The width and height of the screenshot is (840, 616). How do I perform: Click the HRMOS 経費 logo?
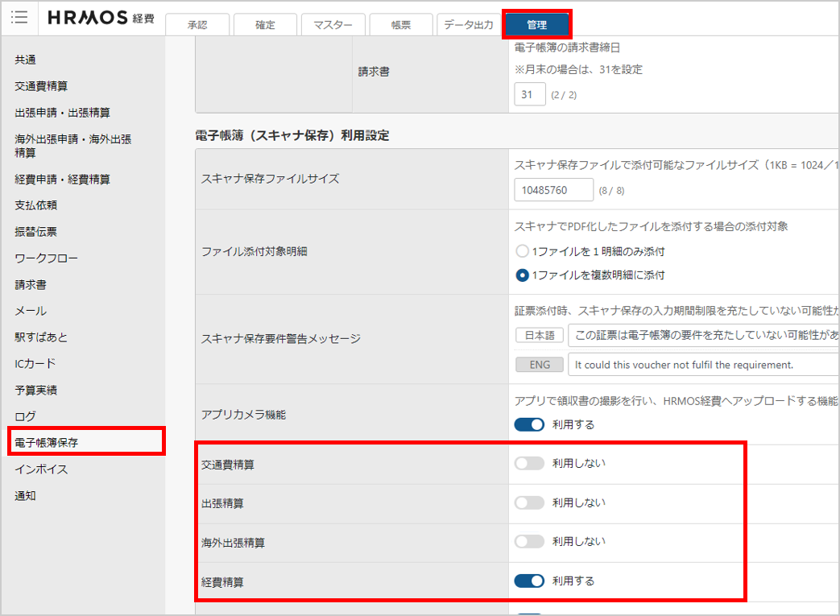click(101, 18)
